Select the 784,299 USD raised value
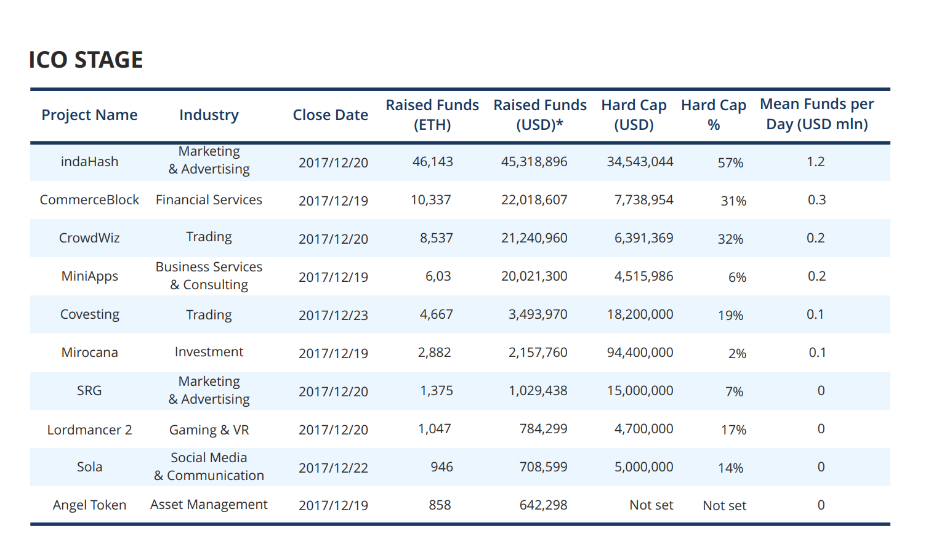The height and width of the screenshot is (560, 931). (544, 429)
